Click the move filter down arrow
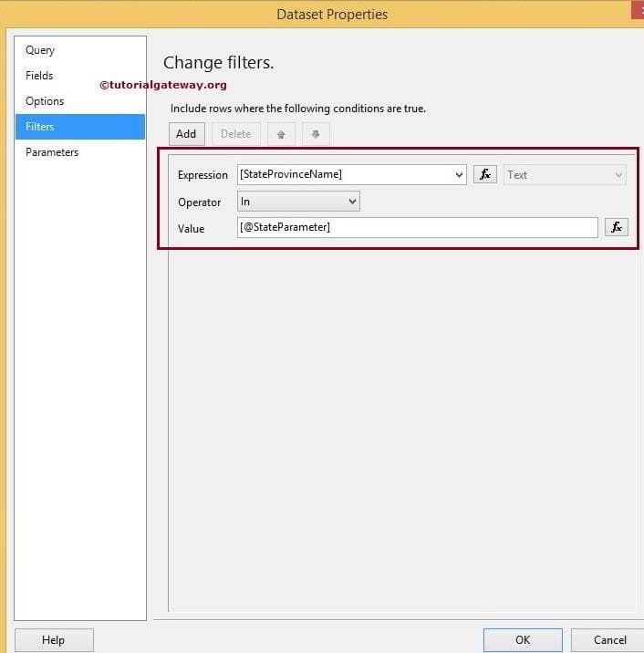 coord(316,134)
